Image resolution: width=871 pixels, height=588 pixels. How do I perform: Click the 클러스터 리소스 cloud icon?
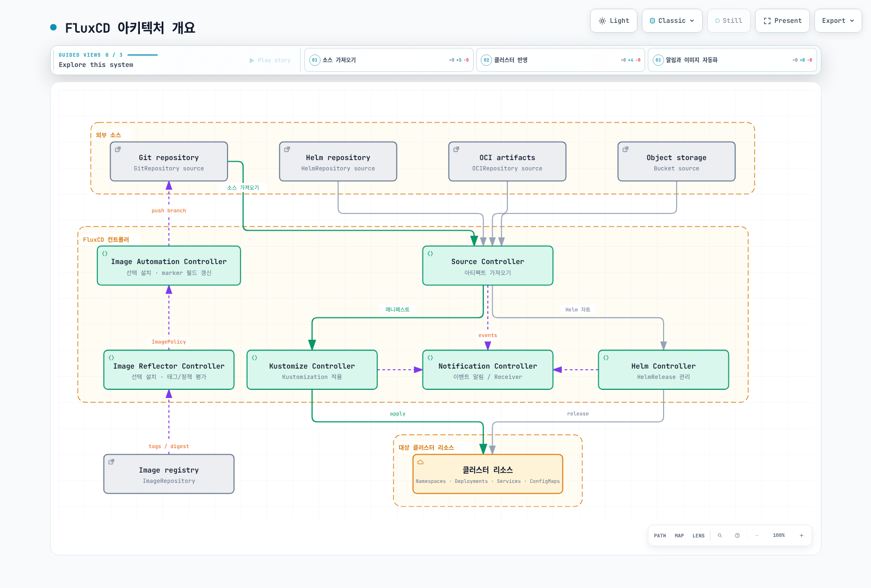[420, 462]
